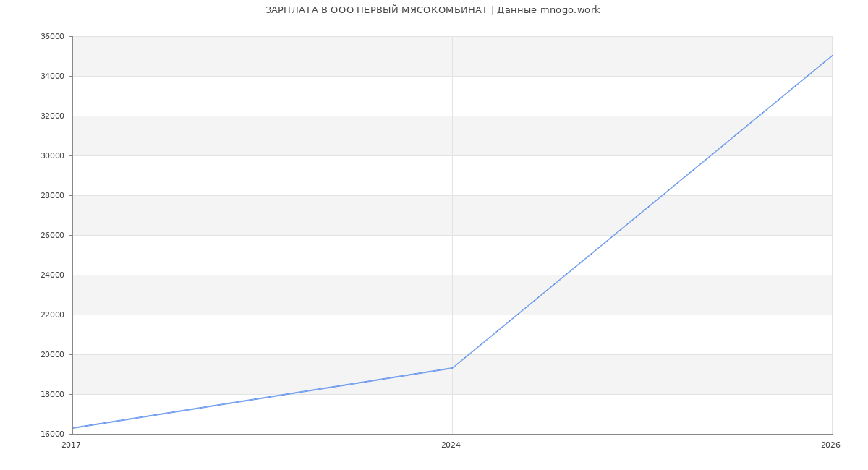
Task: Click the 32000 y-axis label
Action: pos(52,116)
